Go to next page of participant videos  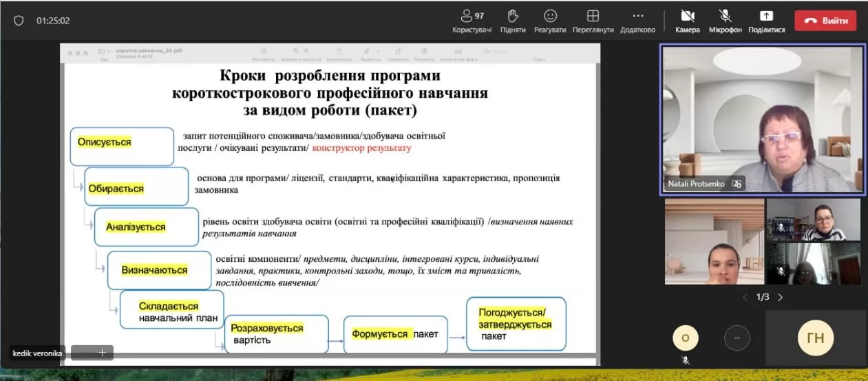click(780, 298)
